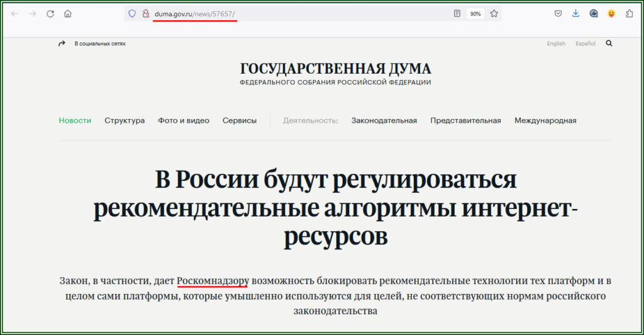Bookmark this page with the star icon
The image size is (644, 335).
point(494,14)
